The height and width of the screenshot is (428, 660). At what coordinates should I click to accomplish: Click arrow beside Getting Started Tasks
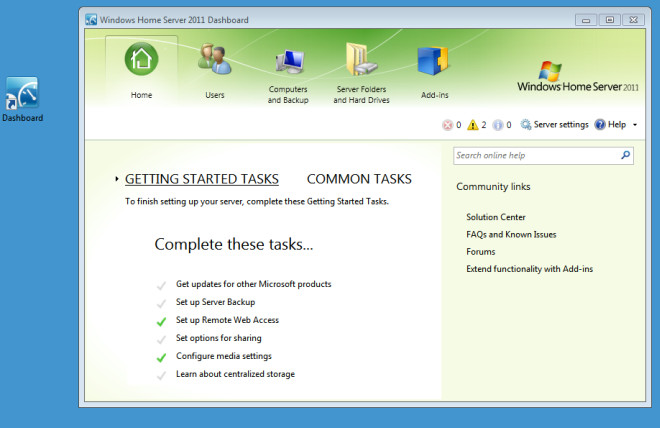pos(117,179)
